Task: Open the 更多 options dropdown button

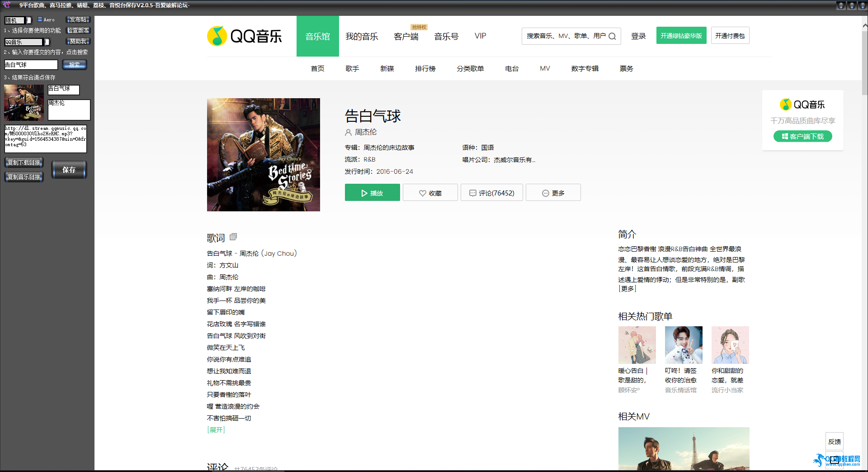Action: (x=553, y=193)
